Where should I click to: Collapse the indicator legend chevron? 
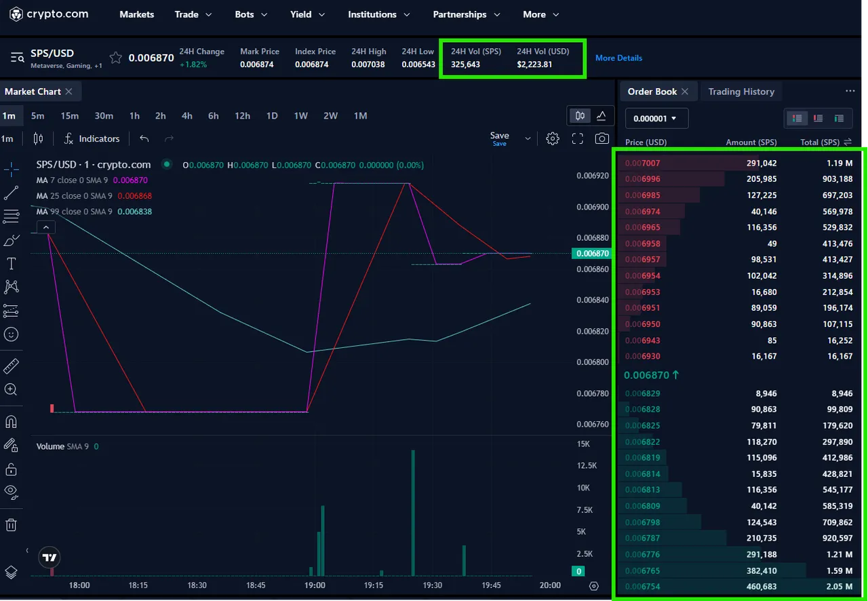click(x=45, y=227)
